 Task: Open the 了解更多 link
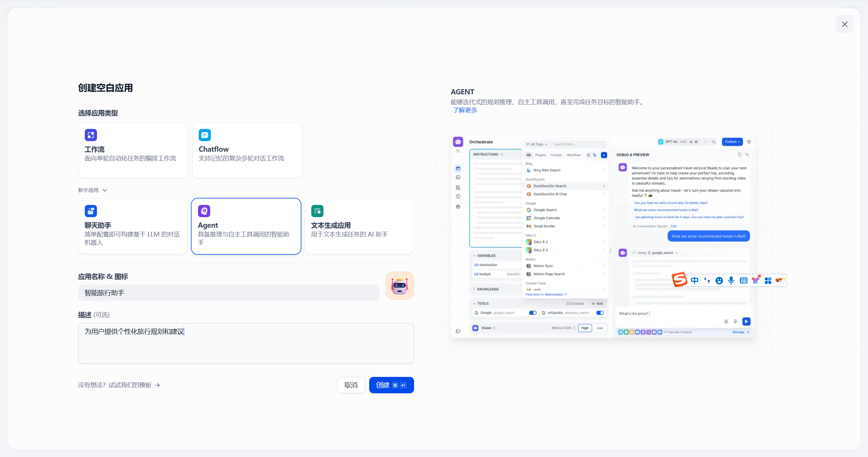465,110
